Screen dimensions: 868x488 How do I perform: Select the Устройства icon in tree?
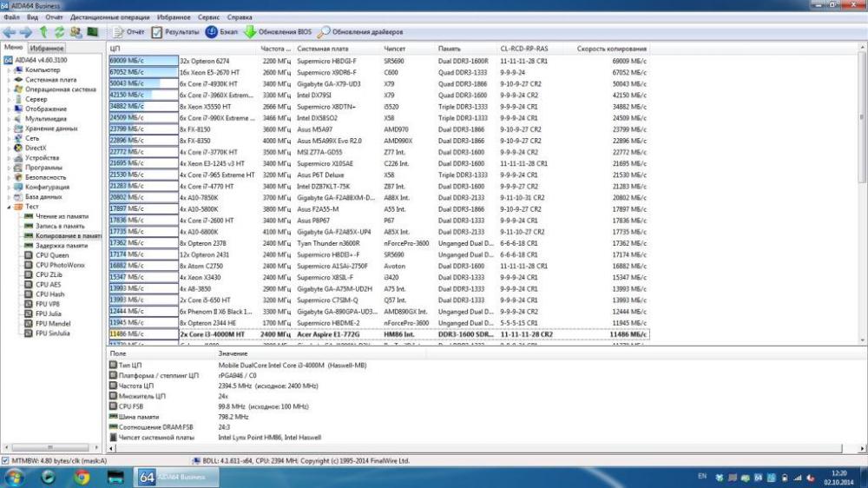tap(18, 158)
